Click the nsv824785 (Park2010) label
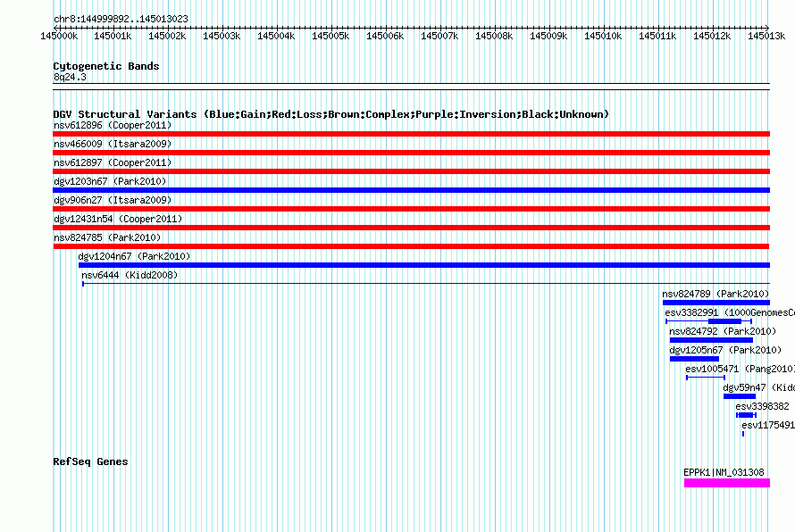 tap(107, 237)
